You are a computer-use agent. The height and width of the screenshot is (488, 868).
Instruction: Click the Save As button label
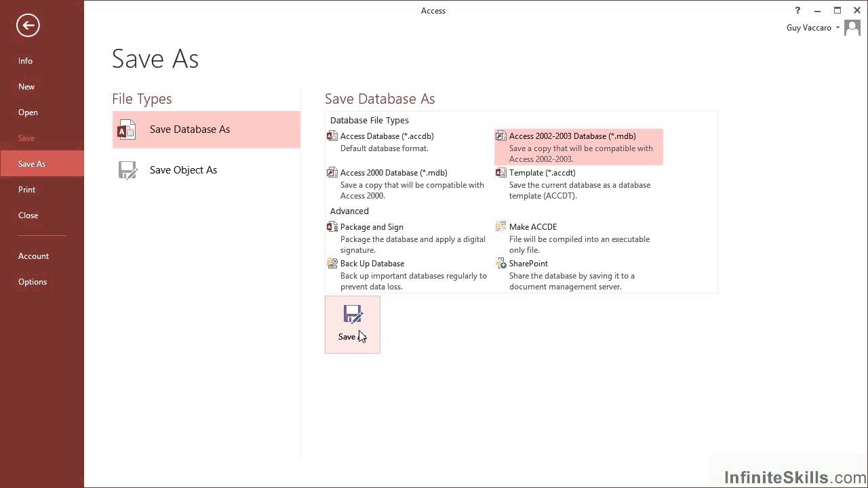(352, 337)
